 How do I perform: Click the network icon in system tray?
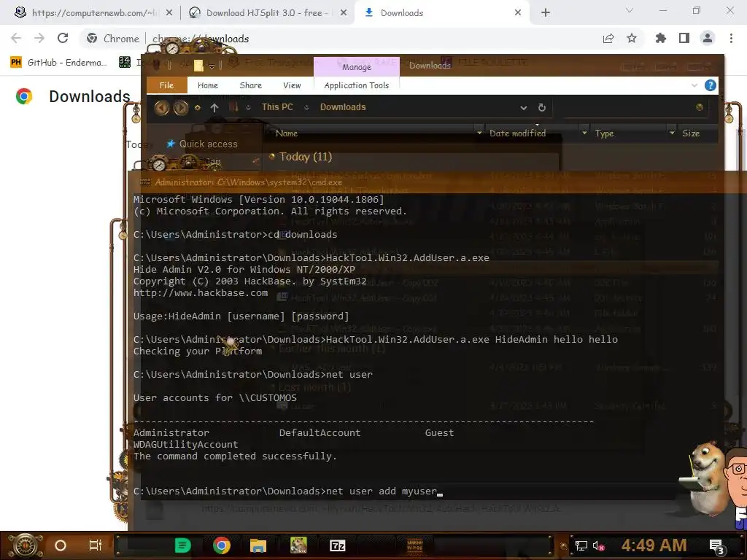[x=581, y=545]
